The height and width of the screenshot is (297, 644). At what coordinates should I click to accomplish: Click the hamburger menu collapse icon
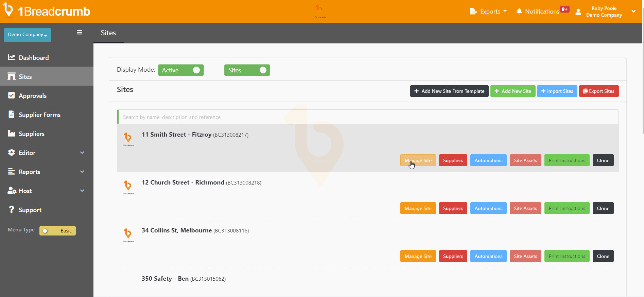point(80,33)
